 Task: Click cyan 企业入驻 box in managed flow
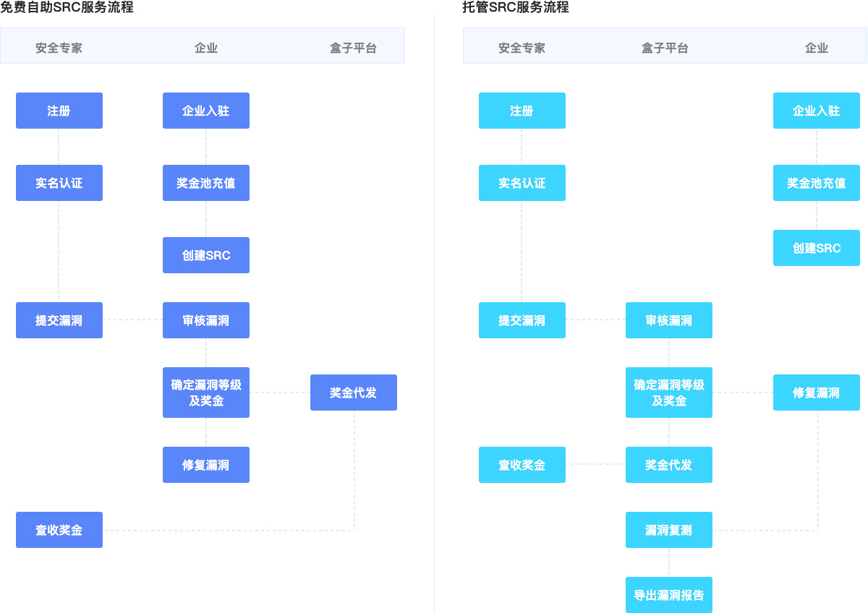pos(816,111)
